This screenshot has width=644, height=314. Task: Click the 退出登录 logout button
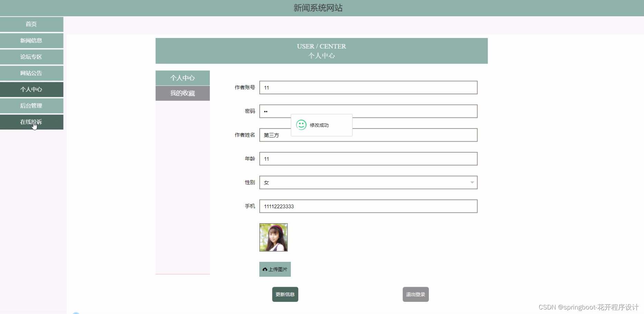(415, 294)
